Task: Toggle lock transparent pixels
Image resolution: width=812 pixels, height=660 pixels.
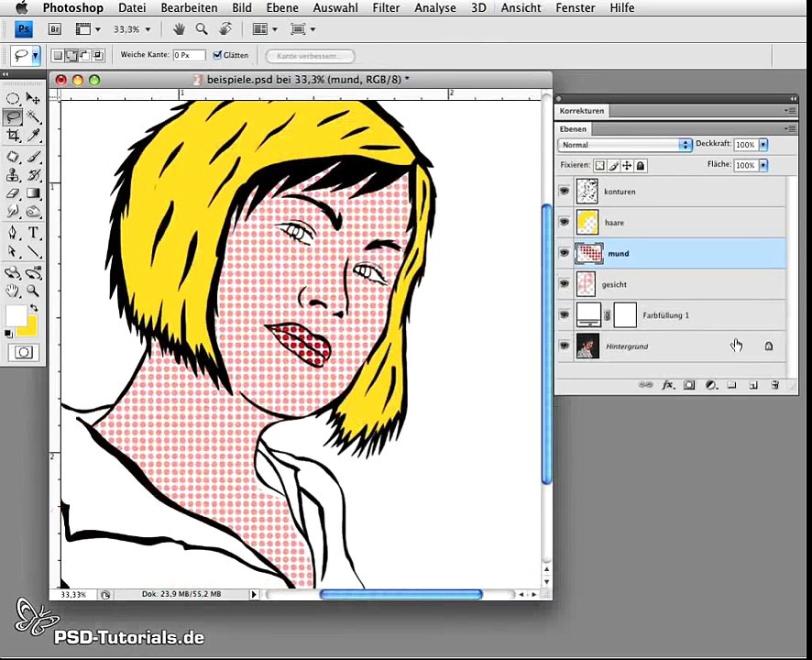Action: point(599,166)
